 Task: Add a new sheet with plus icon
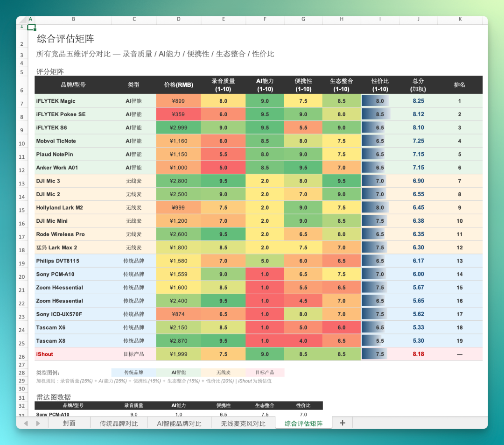point(343,423)
